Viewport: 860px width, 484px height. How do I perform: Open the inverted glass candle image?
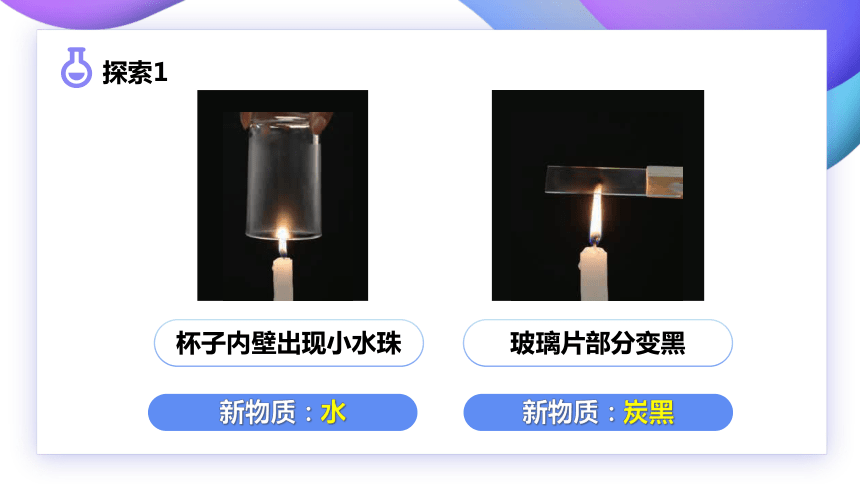(x=282, y=195)
